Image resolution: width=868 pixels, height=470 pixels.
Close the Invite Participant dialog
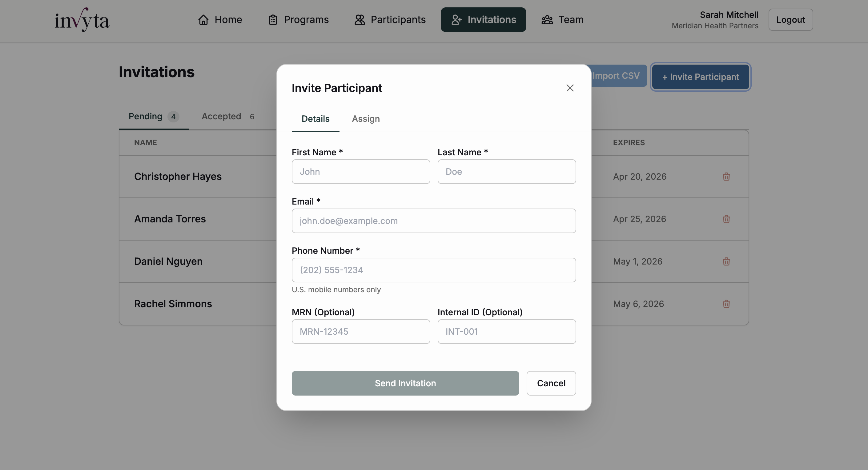click(x=570, y=88)
